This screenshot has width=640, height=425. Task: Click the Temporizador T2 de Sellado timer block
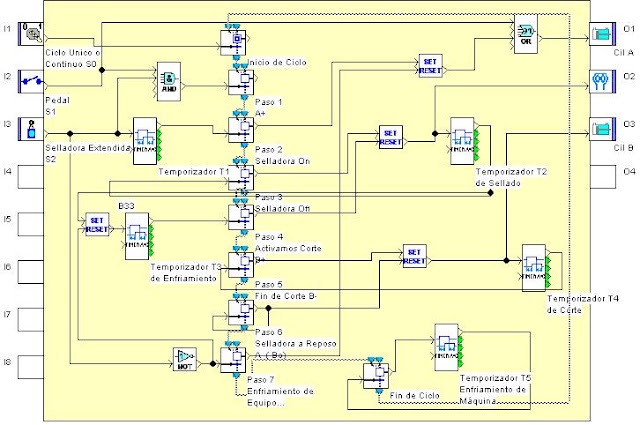[x=462, y=141]
